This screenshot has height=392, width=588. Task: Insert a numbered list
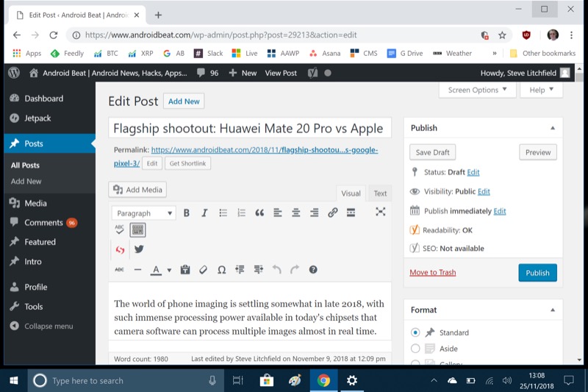point(242,213)
